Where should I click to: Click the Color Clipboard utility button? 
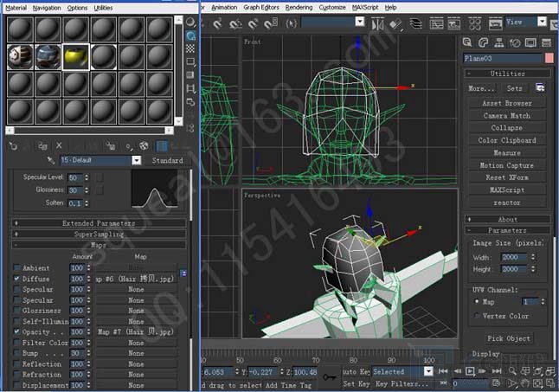pyautogui.click(x=507, y=140)
